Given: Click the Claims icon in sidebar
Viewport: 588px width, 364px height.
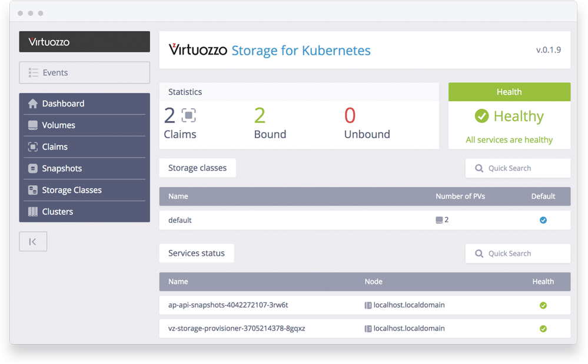Looking at the screenshot, I should pyautogui.click(x=32, y=147).
